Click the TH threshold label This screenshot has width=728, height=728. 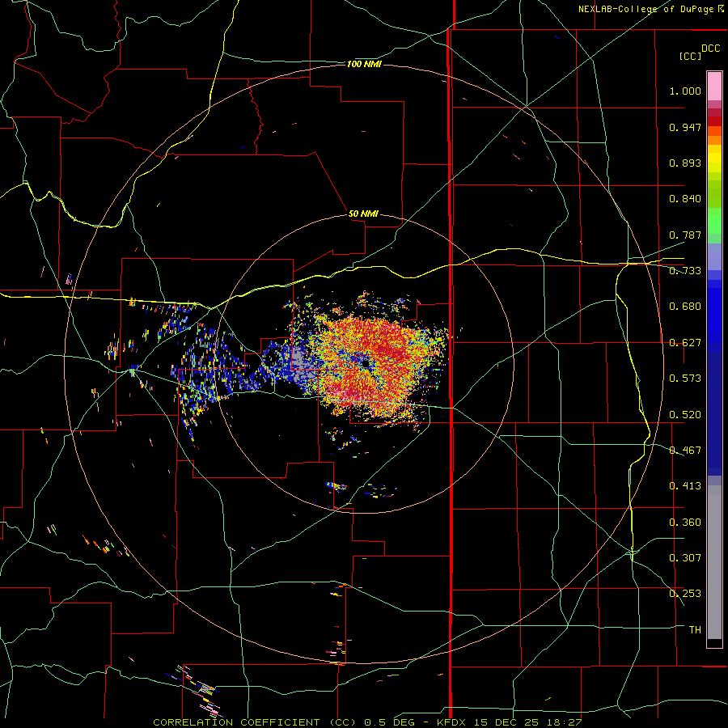click(x=695, y=630)
